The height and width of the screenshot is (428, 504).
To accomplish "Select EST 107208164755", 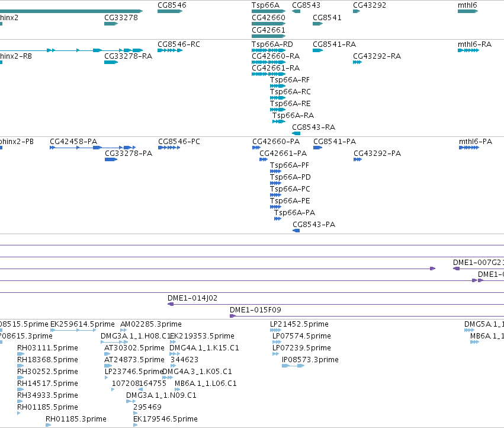I will coord(139,384).
